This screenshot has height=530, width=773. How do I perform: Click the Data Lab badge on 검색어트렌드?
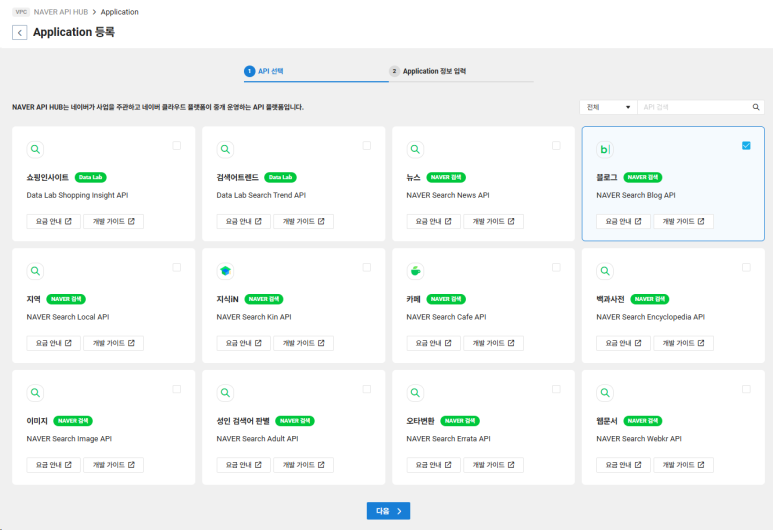[x=281, y=177]
